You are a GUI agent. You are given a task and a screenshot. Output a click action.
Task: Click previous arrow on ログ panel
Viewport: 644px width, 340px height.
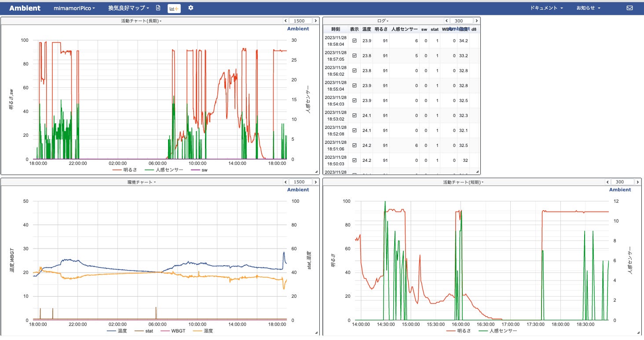446,21
